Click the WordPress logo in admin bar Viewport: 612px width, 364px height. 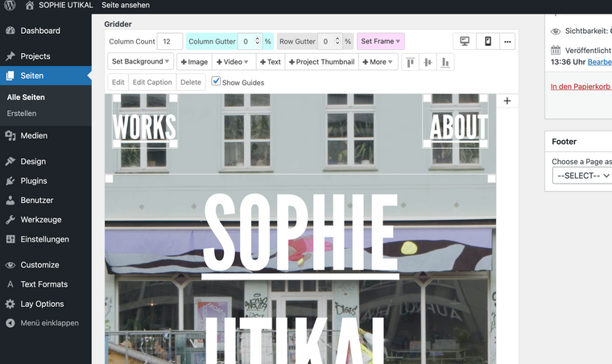(x=10, y=6)
